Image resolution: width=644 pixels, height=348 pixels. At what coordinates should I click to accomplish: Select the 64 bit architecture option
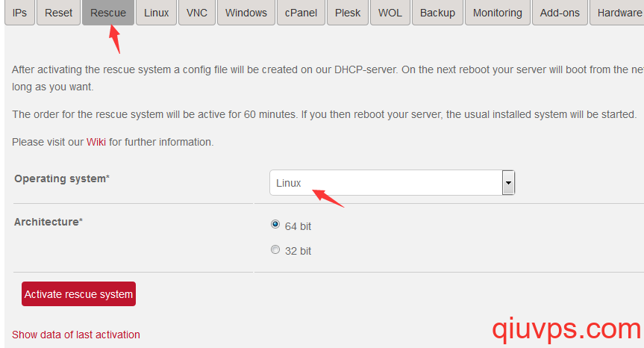tap(275, 225)
